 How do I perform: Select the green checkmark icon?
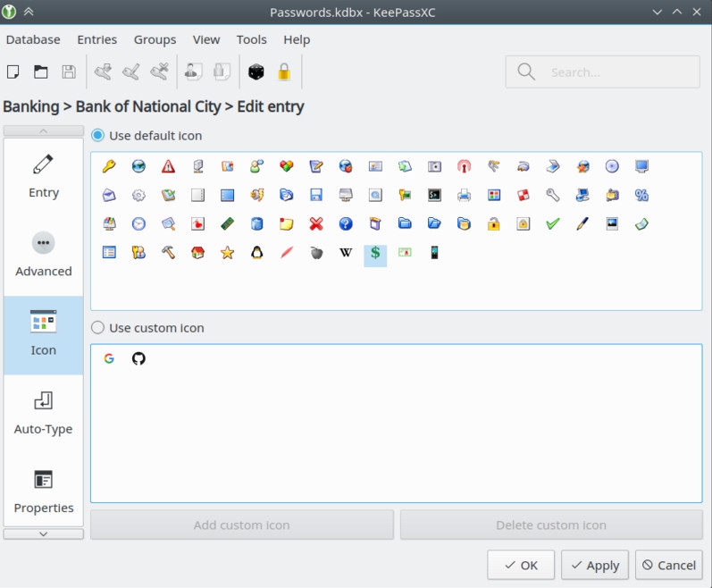pos(553,223)
